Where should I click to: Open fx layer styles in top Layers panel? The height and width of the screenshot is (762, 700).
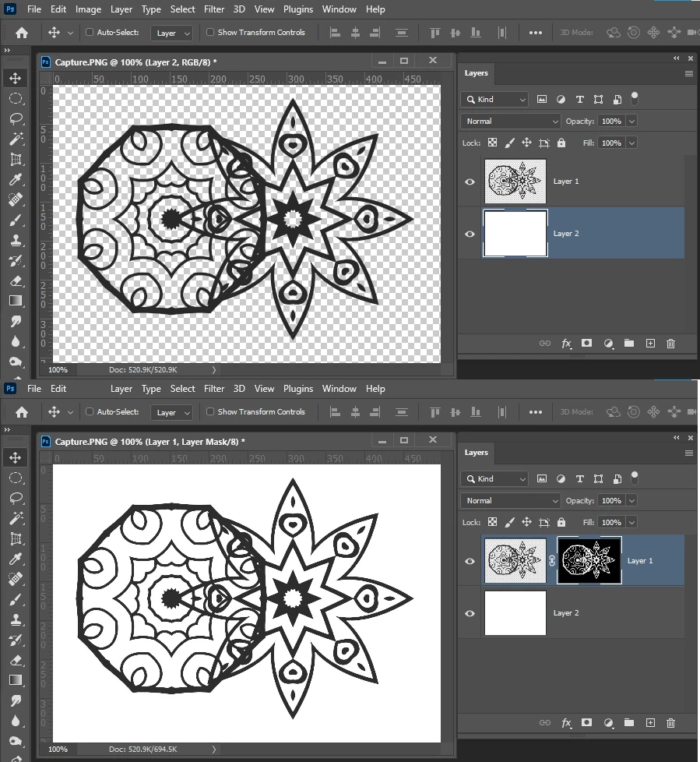(x=566, y=344)
